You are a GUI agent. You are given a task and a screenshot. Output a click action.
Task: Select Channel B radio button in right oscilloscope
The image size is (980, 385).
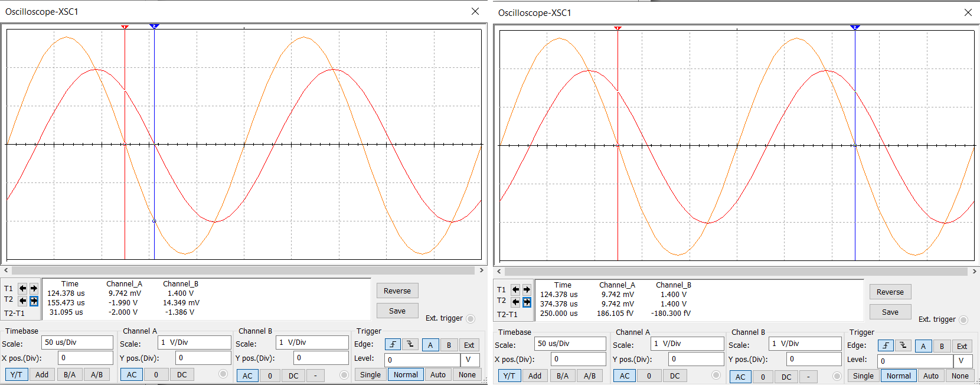tap(837, 376)
